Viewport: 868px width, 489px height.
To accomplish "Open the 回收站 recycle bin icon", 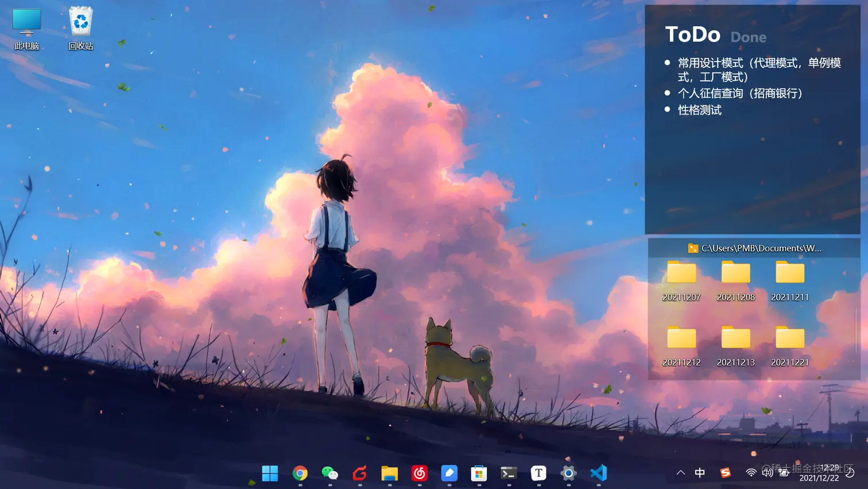I will 81,29.
